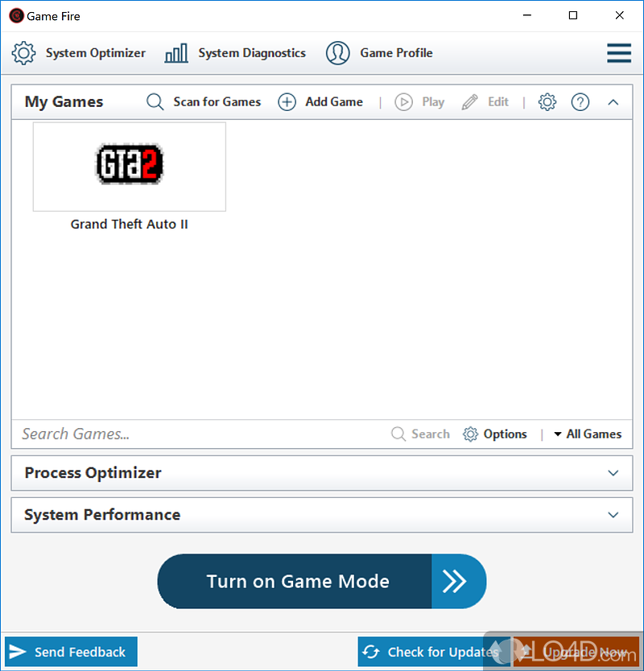Open System Optimizer gear icon
This screenshot has width=644, height=671.
[23, 53]
